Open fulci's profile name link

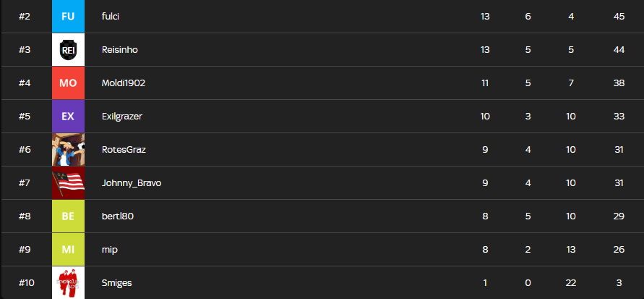click(x=111, y=16)
